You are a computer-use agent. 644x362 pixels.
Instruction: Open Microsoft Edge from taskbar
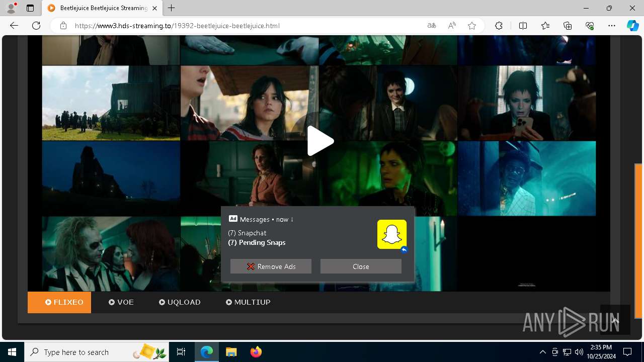tap(207, 352)
